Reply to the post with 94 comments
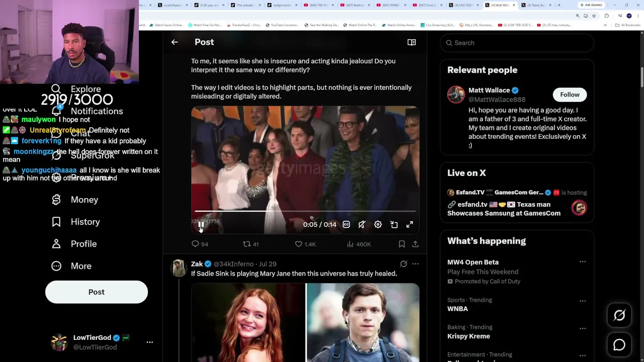This screenshot has width=644, height=362. click(x=200, y=244)
